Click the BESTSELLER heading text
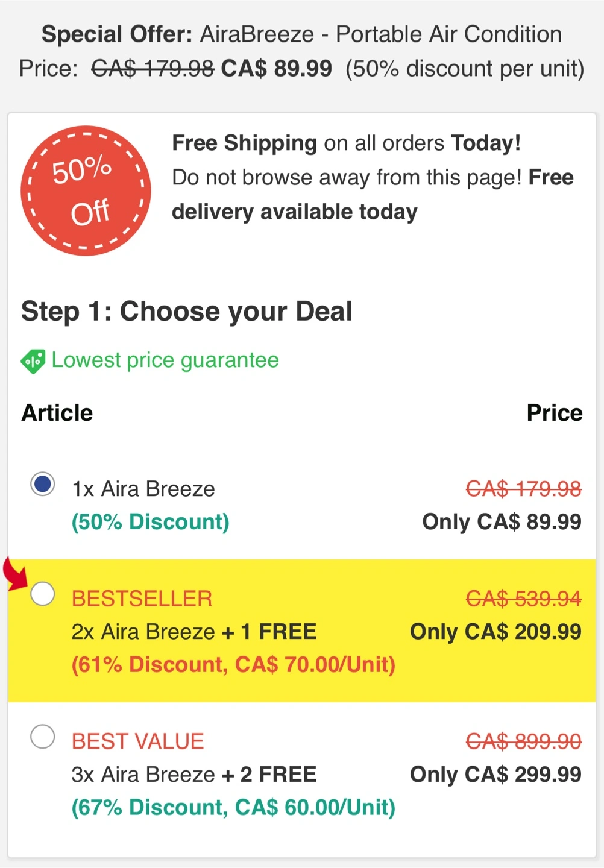The image size is (604, 868). point(142,599)
